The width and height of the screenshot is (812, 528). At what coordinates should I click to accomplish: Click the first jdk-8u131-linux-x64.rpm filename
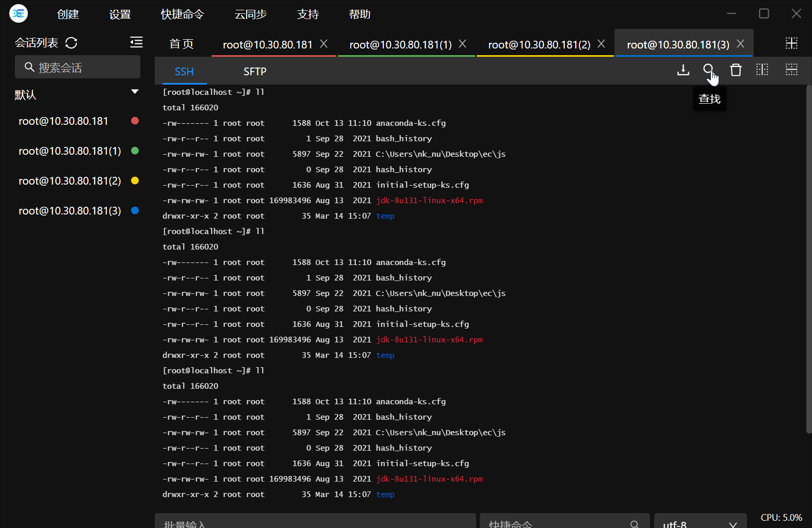[429, 200]
